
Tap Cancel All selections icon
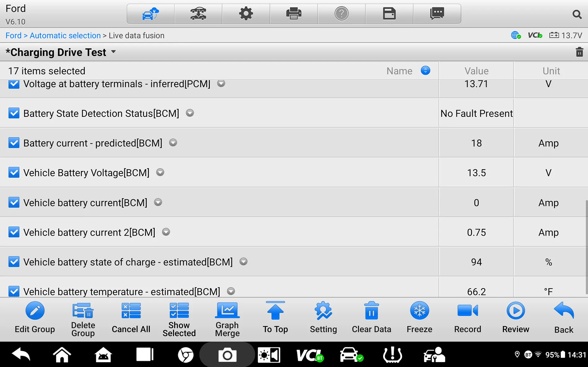coord(131,311)
